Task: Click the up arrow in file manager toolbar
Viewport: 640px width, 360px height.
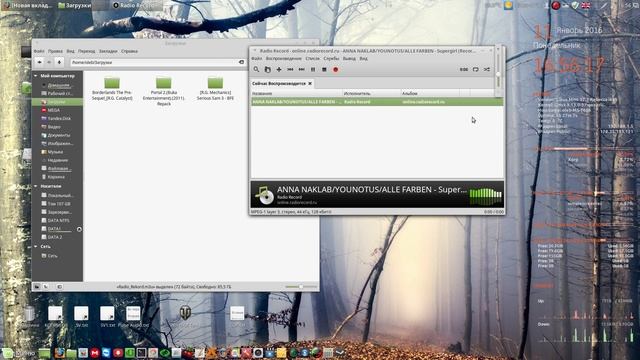Action: click(x=59, y=62)
